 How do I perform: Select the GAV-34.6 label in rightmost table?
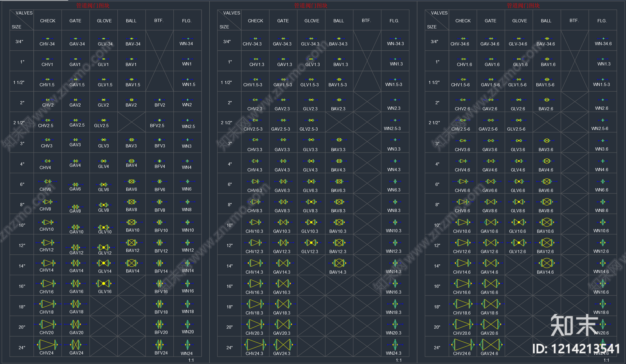(490, 44)
